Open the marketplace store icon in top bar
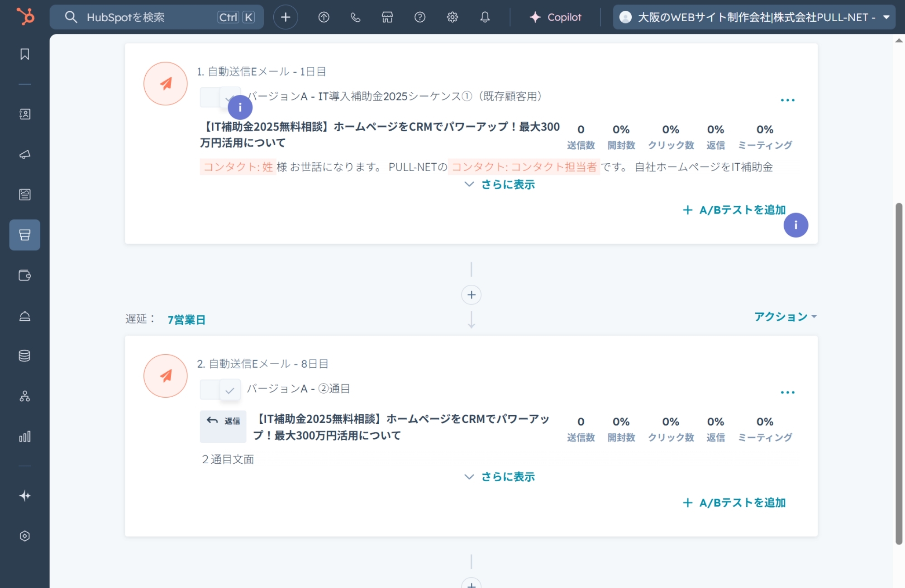The image size is (905, 588). pyautogui.click(x=387, y=17)
